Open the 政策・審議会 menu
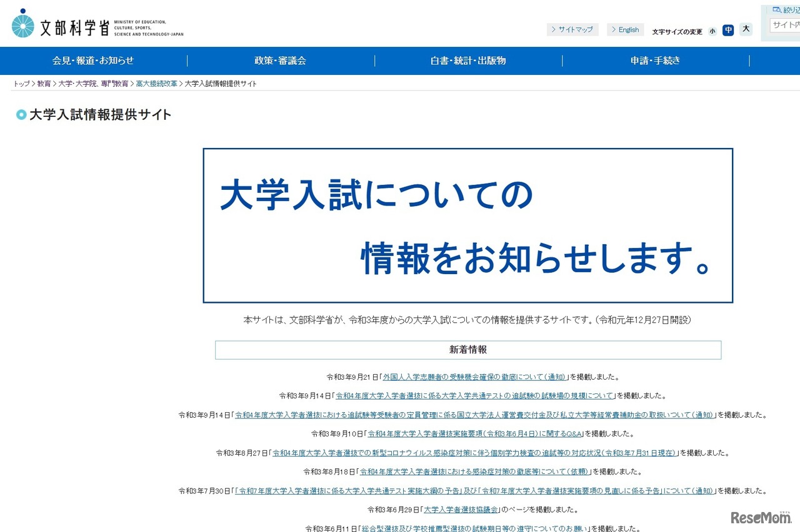Viewport: 800px width, 532px height. tap(280, 61)
